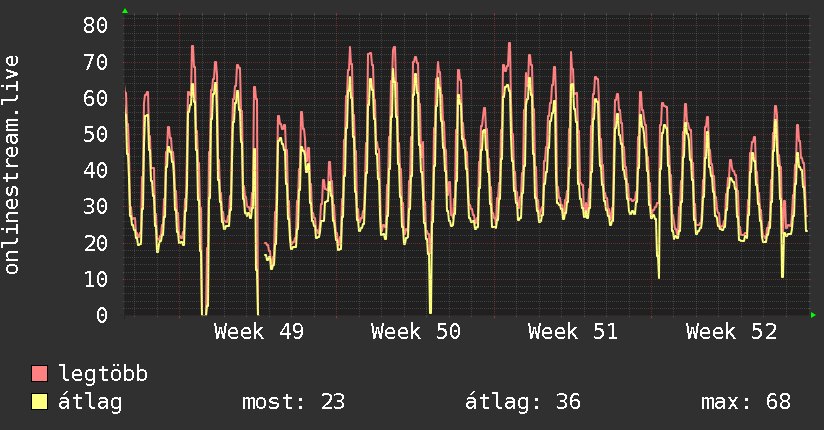Screen dimensions: 824x430
Task: Click the 30 y-axis label
Action: (95, 207)
